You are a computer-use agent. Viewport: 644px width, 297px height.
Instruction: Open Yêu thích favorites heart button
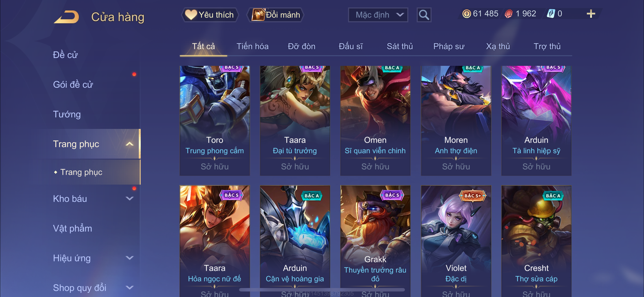point(210,15)
